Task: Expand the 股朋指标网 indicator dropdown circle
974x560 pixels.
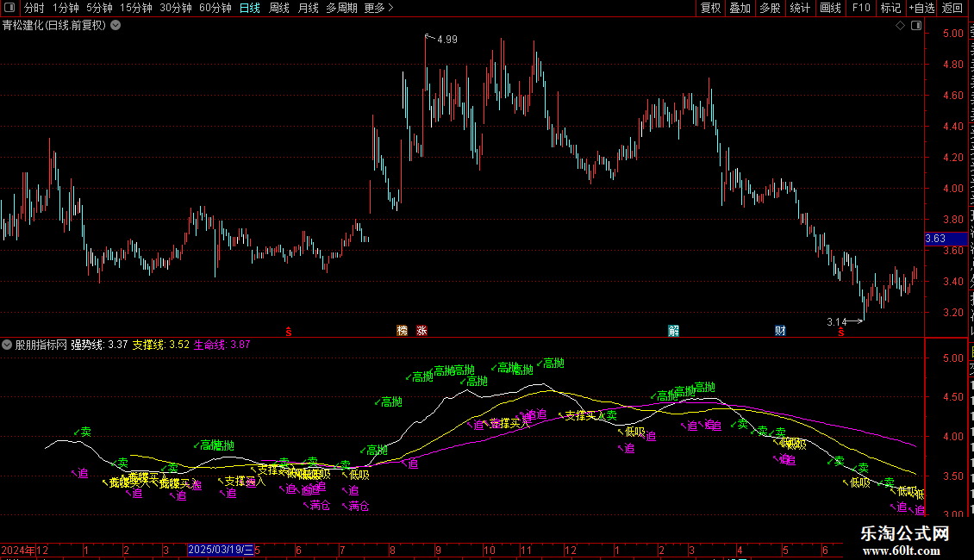Action: click(x=7, y=345)
